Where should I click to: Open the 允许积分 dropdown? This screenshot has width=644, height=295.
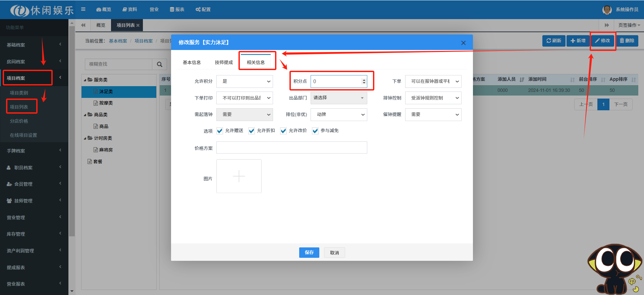[245, 81]
